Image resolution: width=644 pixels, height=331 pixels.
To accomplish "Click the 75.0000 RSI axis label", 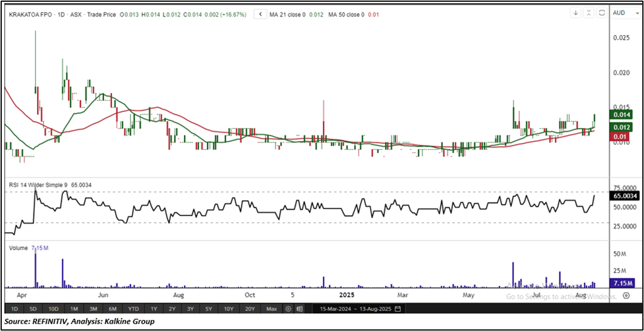I will point(626,188).
